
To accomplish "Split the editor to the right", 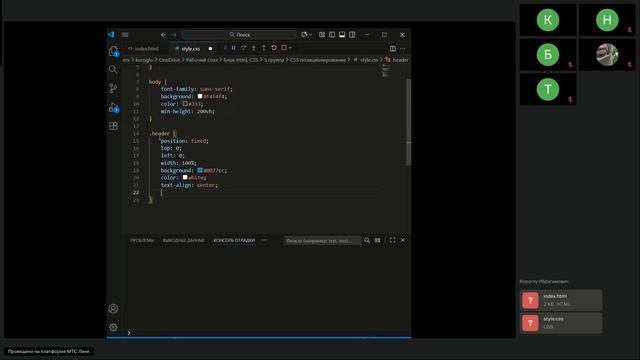I will tap(393, 49).
